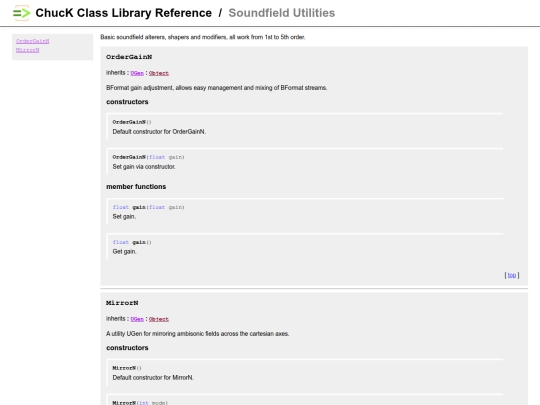Select text 'Default constructor for MirrorN.'
540x405 pixels.
[x=153, y=378]
